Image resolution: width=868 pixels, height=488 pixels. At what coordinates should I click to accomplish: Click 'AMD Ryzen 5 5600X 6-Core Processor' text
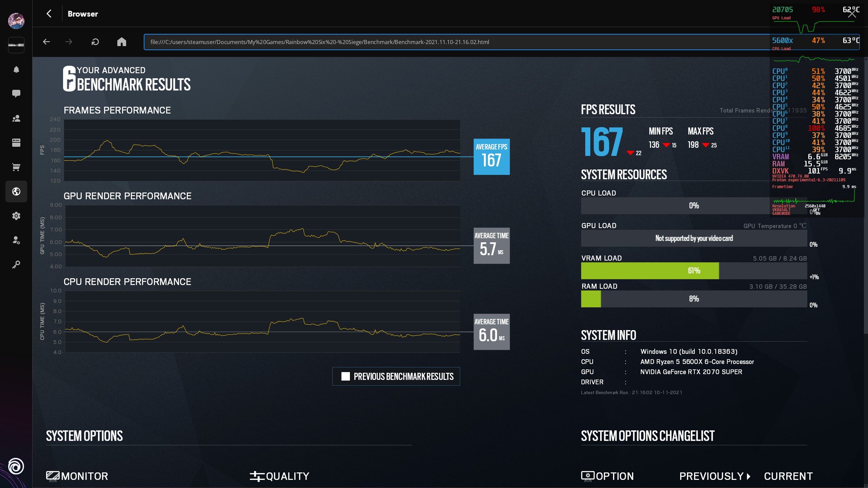697,362
